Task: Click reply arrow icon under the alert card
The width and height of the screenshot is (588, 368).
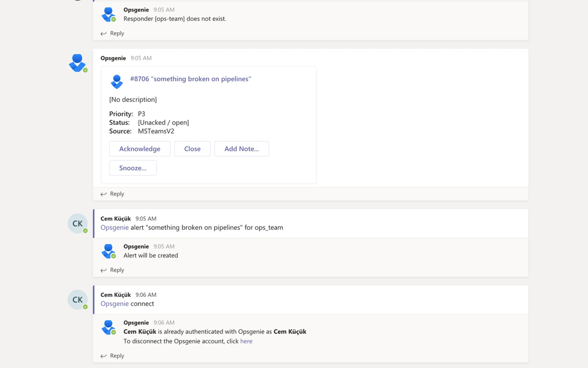Action: pyautogui.click(x=104, y=194)
